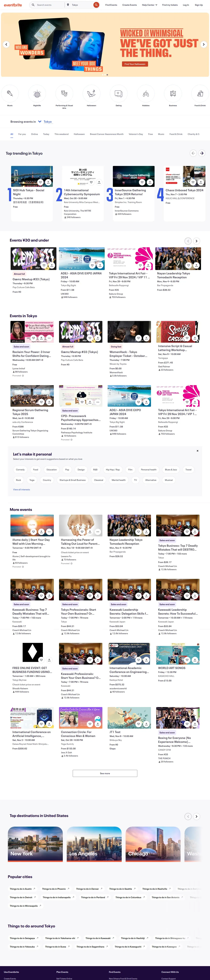Switch to the Free tab

pos(150,134)
